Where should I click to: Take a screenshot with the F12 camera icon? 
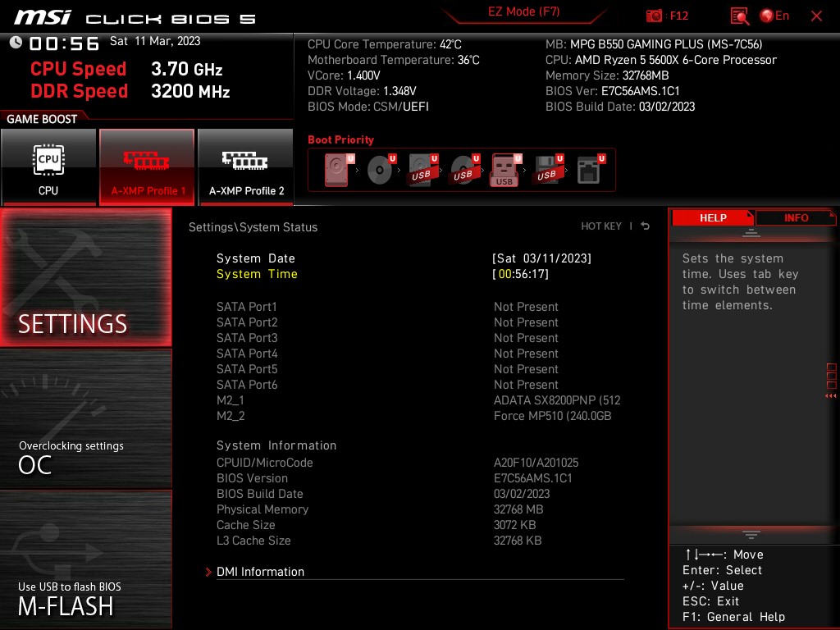[x=654, y=16]
